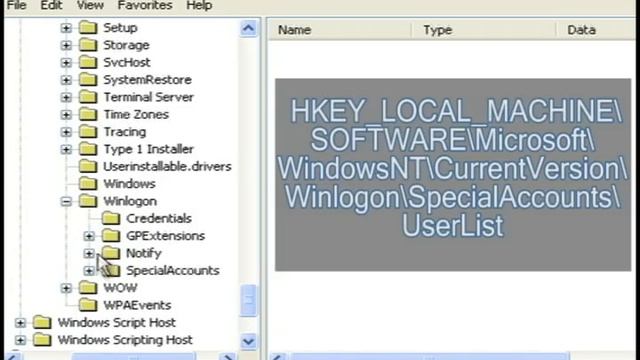
Task: Click the GPExtensions folder icon
Action: tap(111, 236)
